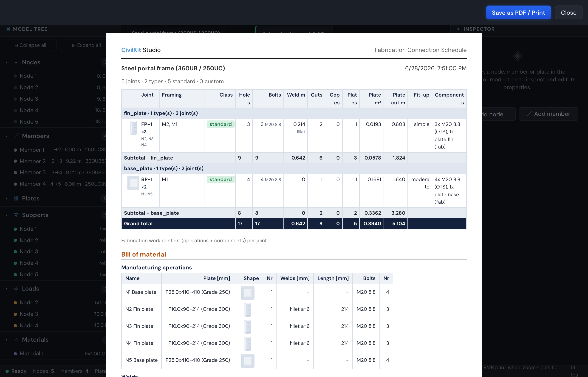588x377 pixels.
Task: Click the Members slash icon
Action: (16, 136)
